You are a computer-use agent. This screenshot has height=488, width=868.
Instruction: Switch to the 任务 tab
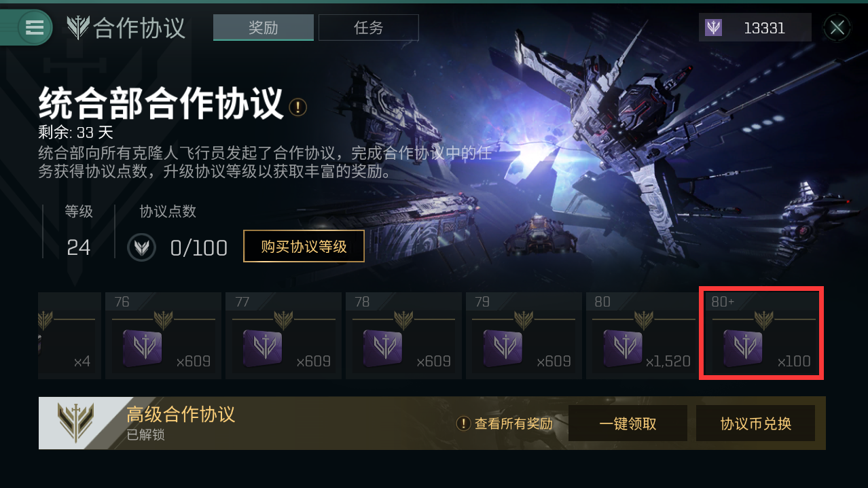click(369, 28)
